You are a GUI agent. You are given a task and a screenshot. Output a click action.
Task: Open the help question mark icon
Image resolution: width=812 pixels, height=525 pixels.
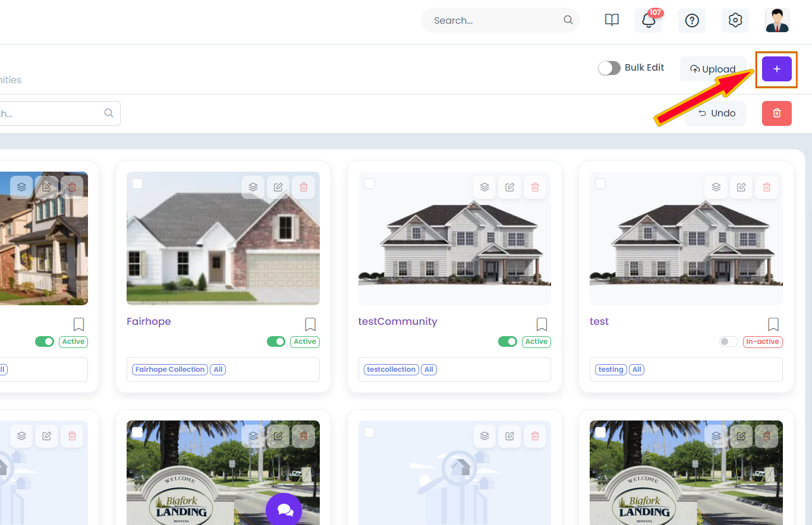[692, 20]
